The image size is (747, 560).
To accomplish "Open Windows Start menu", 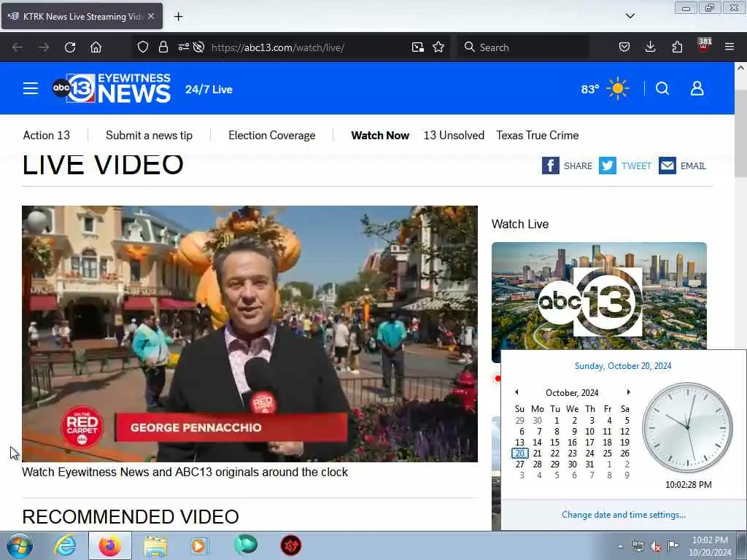I will coord(20,546).
